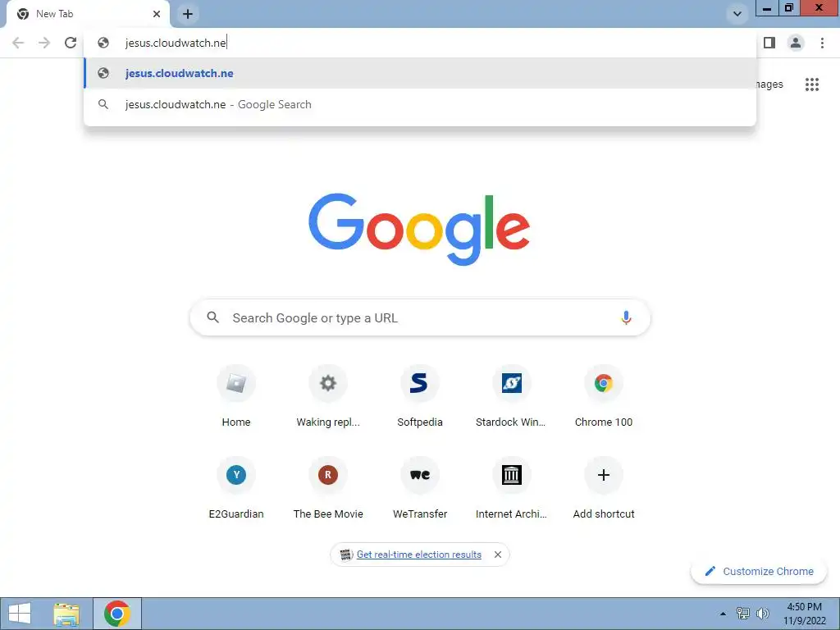Viewport: 840px width, 630px height.
Task: Open the network tray icon
Action: click(x=743, y=614)
